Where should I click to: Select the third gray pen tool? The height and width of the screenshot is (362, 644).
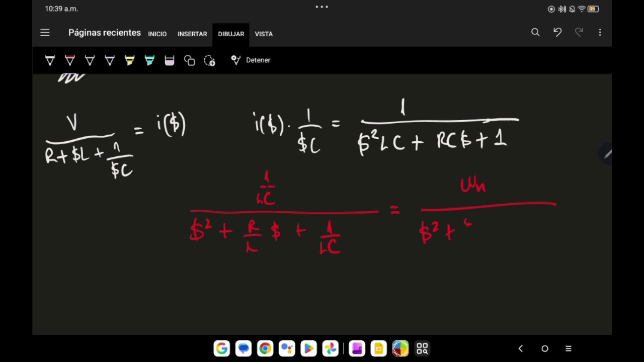click(x=90, y=60)
